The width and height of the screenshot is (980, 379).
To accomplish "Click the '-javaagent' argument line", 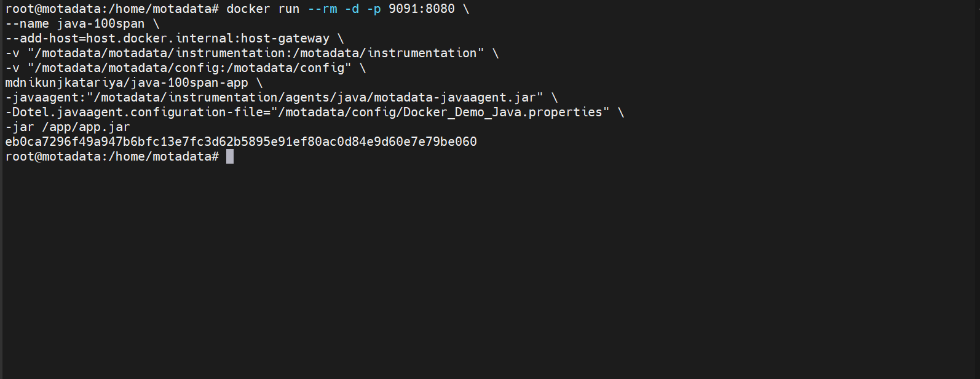I will [x=274, y=97].
